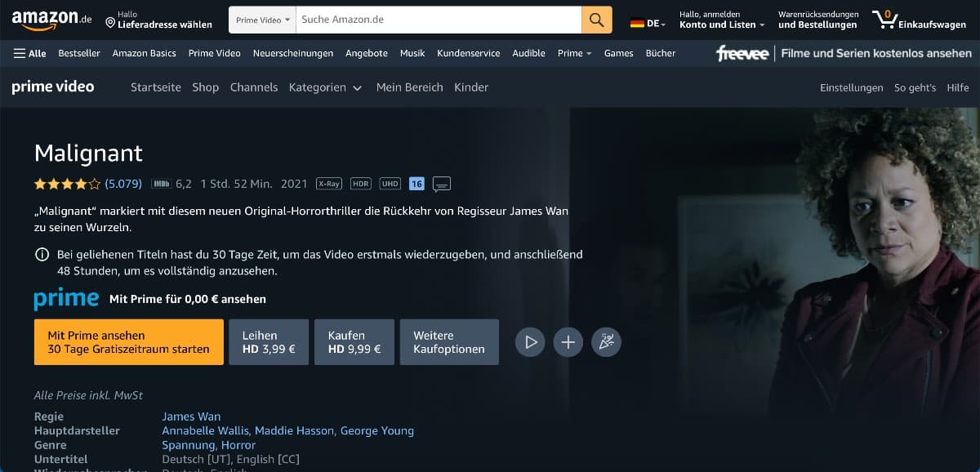Viewport: 980px width, 472px height.
Task: Click the UHD badge
Action: [390, 184]
